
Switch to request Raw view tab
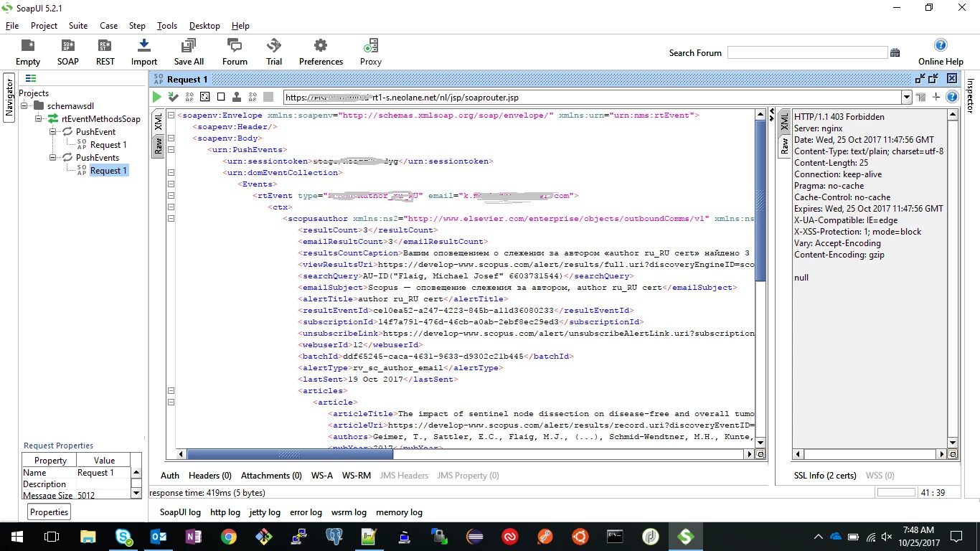pyautogui.click(x=158, y=146)
